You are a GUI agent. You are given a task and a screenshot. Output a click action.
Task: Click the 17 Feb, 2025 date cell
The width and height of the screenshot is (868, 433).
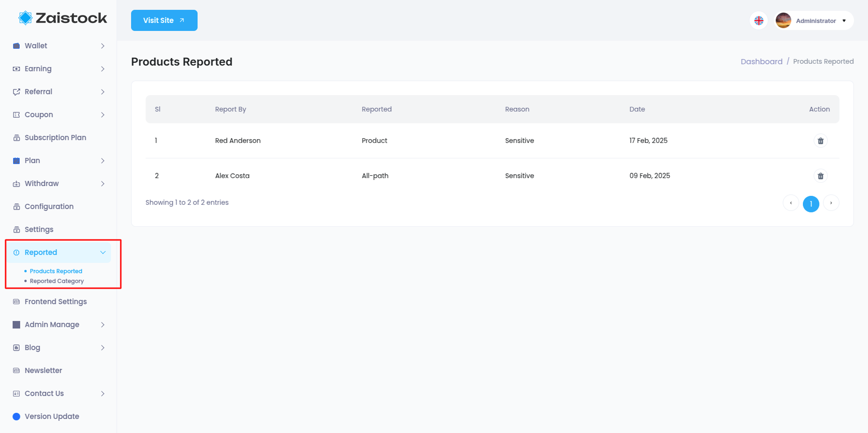(648, 141)
